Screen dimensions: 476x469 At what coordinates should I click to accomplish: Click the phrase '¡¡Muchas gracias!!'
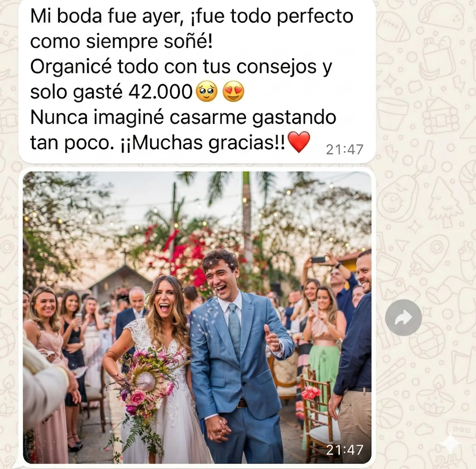tap(203, 143)
